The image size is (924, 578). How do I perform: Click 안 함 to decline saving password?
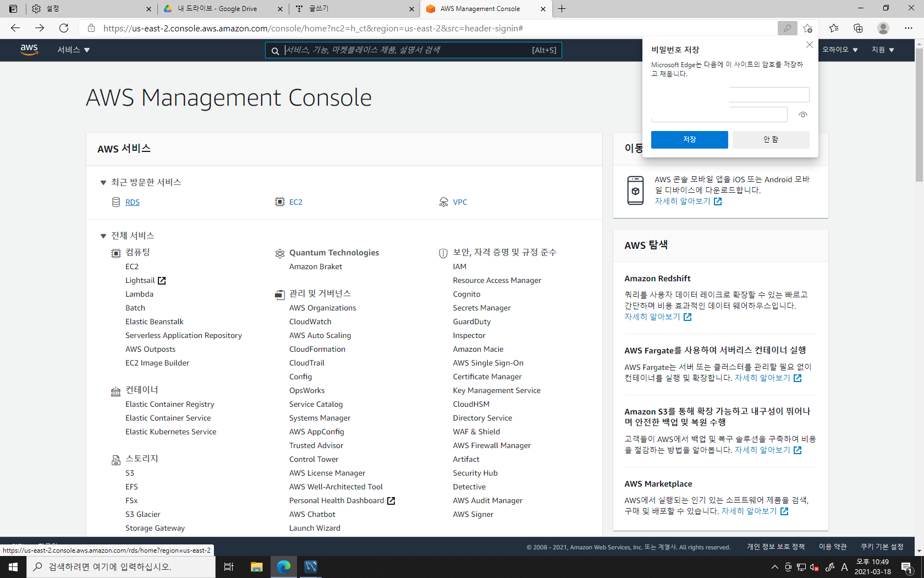point(771,140)
